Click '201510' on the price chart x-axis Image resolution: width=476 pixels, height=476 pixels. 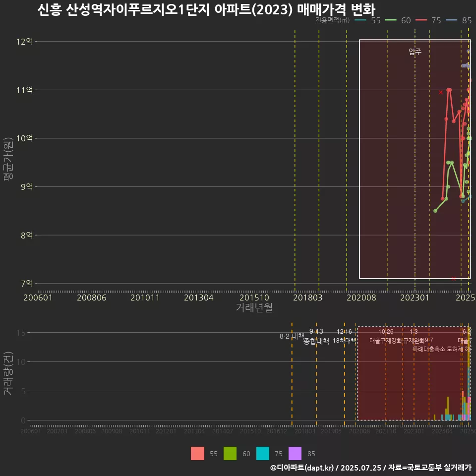[254, 297]
